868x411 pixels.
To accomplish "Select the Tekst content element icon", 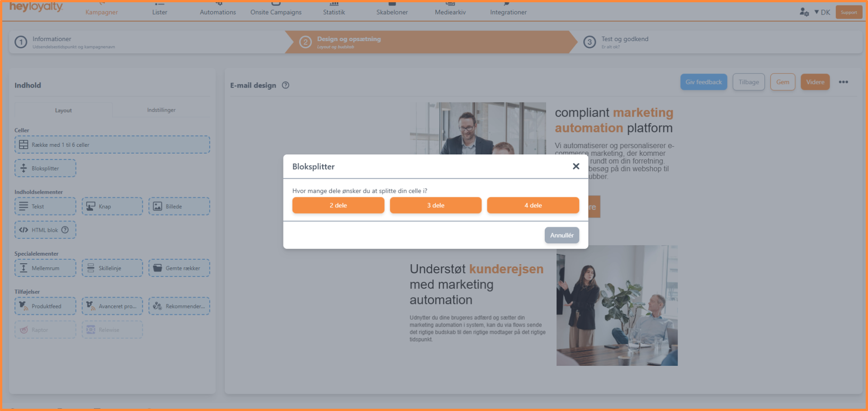I will [x=24, y=206].
